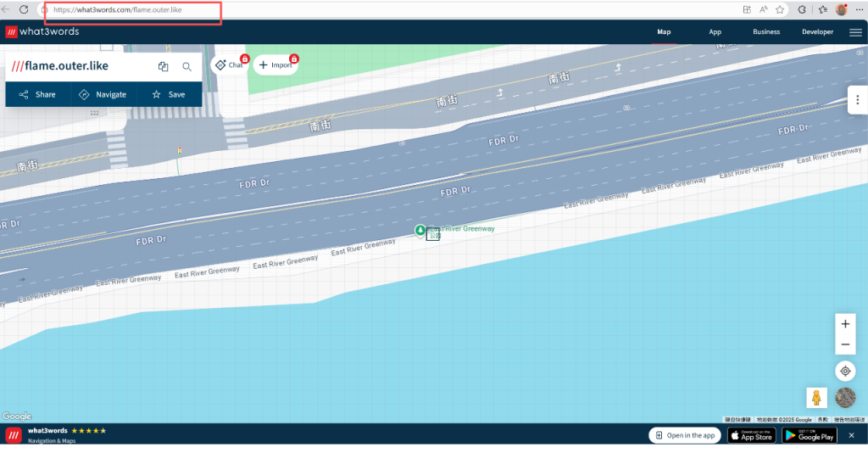Click the what3words logo in header
The image size is (868, 453).
[x=42, y=32]
